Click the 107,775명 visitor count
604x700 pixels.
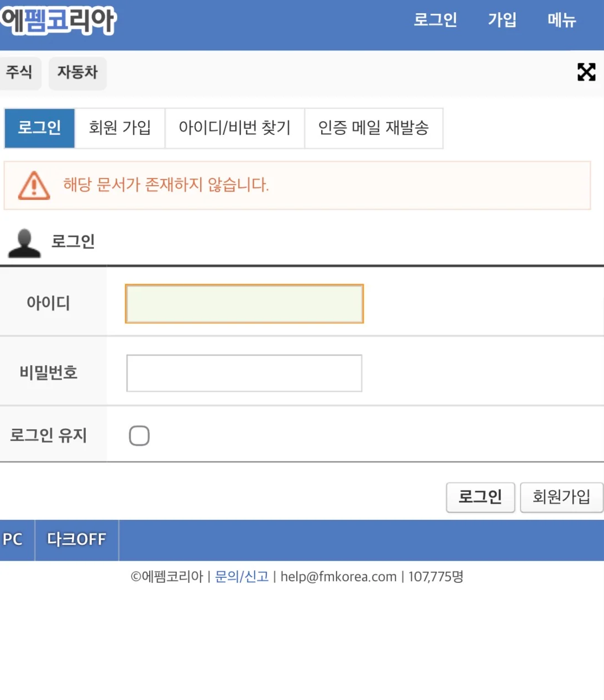(435, 577)
